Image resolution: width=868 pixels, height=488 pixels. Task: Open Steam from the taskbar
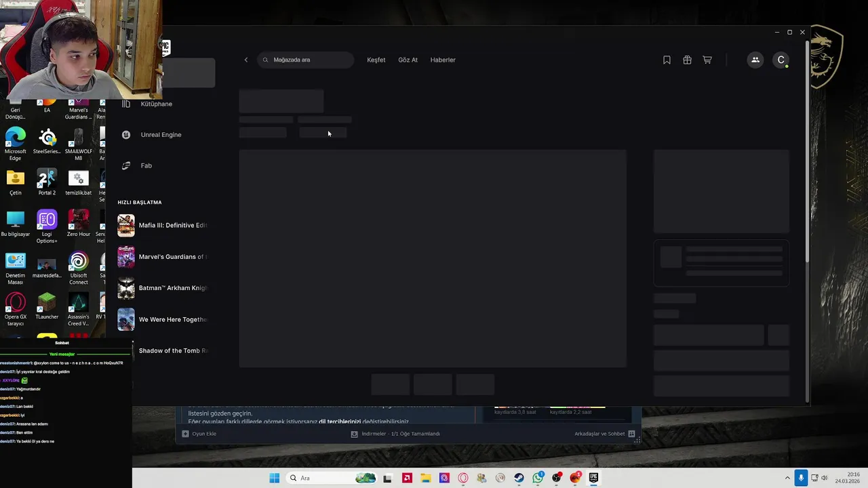tap(519, 478)
